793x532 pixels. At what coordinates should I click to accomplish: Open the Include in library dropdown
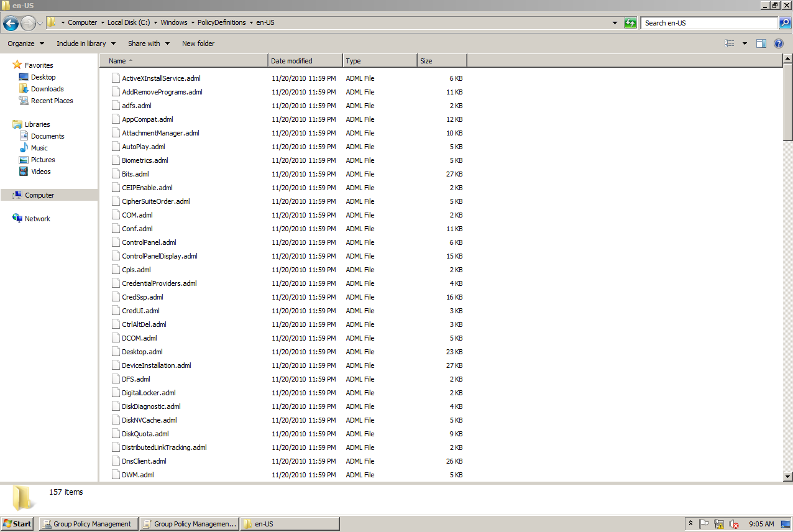[x=81, y=43]
